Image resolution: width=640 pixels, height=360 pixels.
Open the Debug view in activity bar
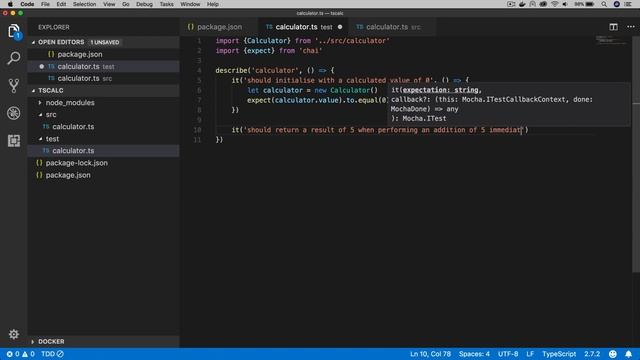(13, 113)
